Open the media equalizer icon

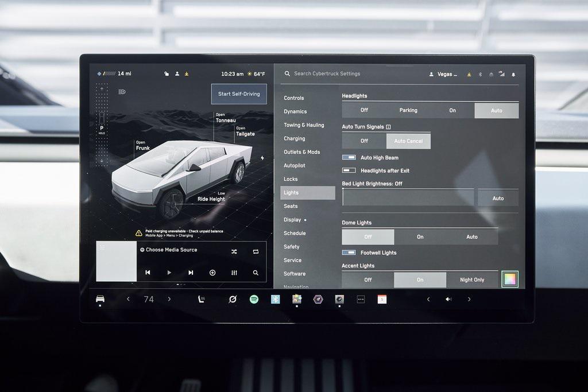(x=234, y=273)
